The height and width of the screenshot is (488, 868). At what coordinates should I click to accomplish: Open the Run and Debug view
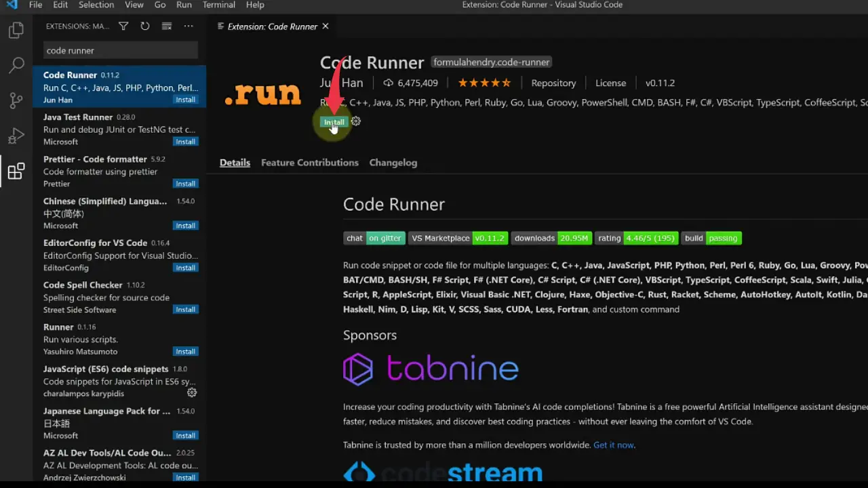tap(16, 136)
